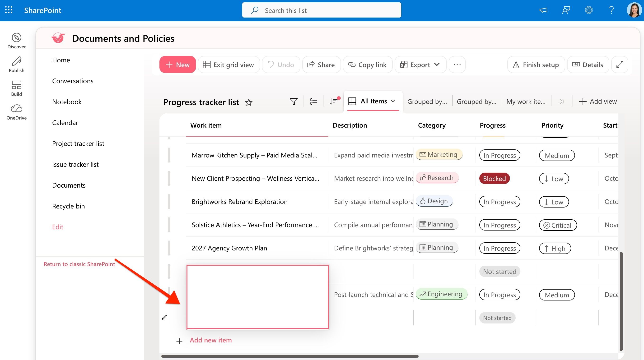Image resolution: width=644 pixels, height=360 pixels.
Task: Open Build in the app bar
Action: click(x=17, y=88)
